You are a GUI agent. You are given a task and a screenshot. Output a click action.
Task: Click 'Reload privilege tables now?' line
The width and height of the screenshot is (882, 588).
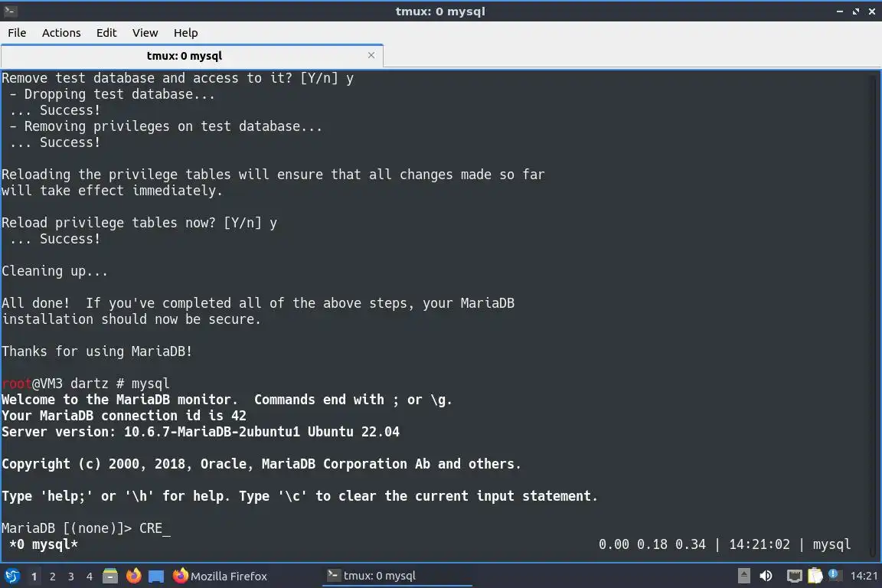(139, 223)
